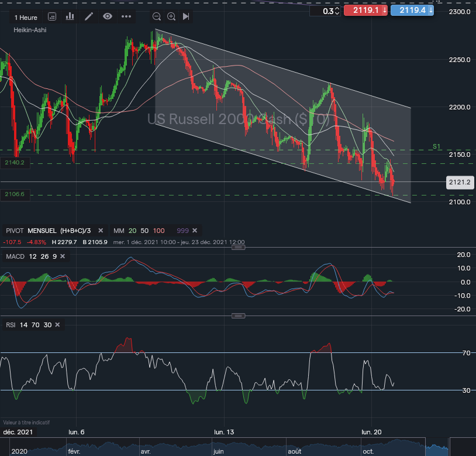Remove the MM moving averages indicator
The image size is (476, 456).
coord(195,231)
